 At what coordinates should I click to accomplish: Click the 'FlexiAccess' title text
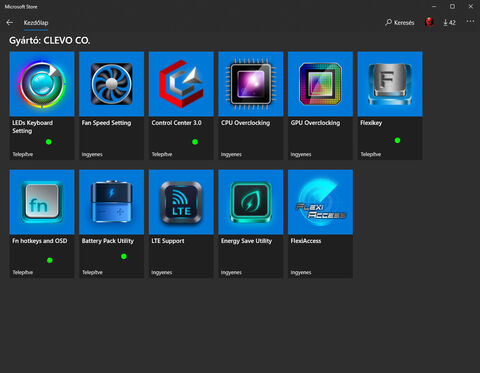coord(306,241)
